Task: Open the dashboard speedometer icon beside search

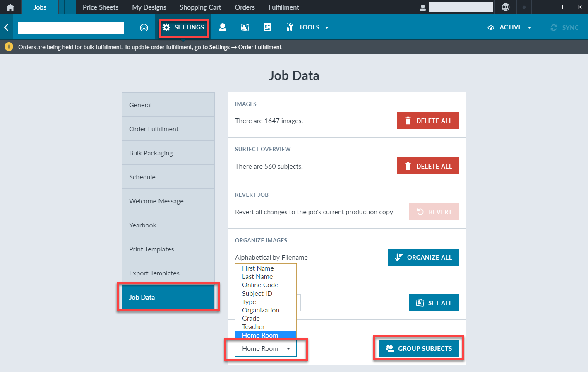Action: click(144, 27)
